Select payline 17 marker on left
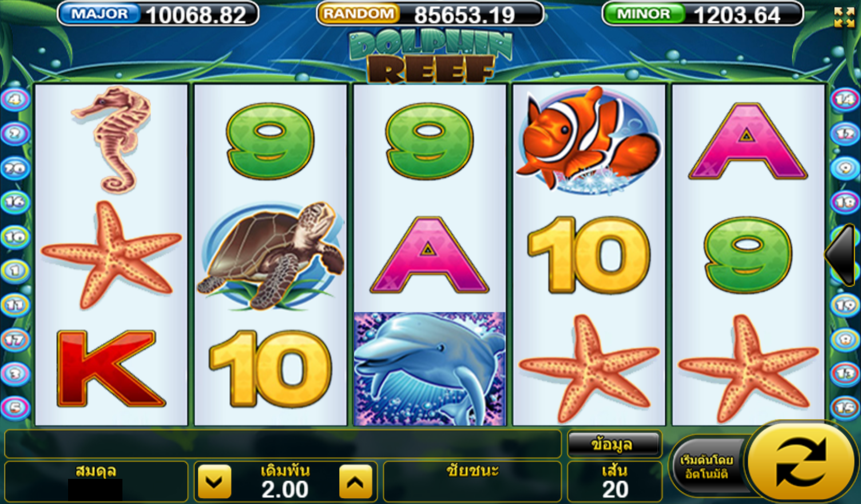 click(x=14, y=339)
